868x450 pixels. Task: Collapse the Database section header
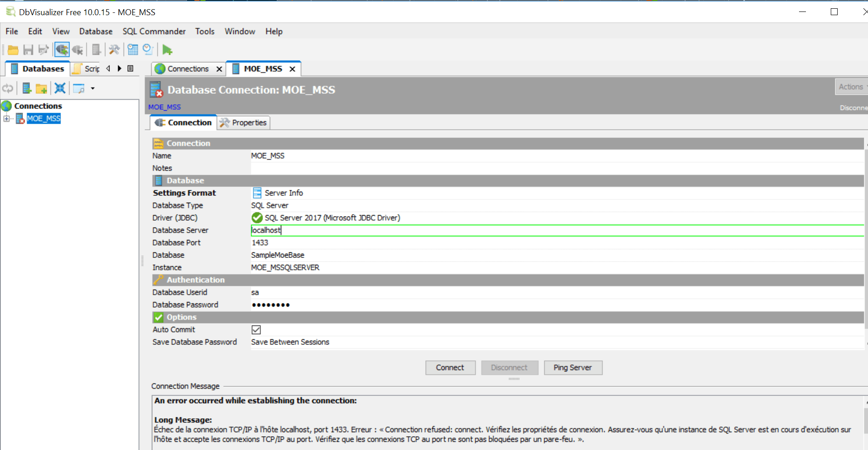(x=508, y=181)
